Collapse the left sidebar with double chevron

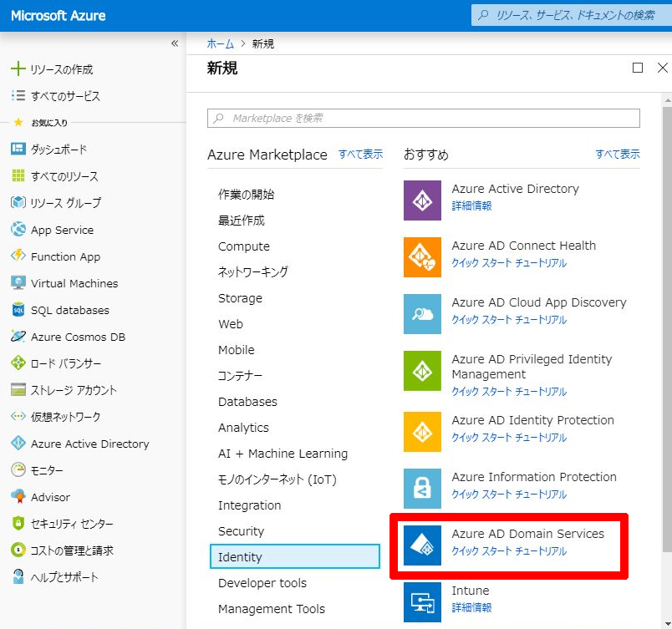click(174, 43)
